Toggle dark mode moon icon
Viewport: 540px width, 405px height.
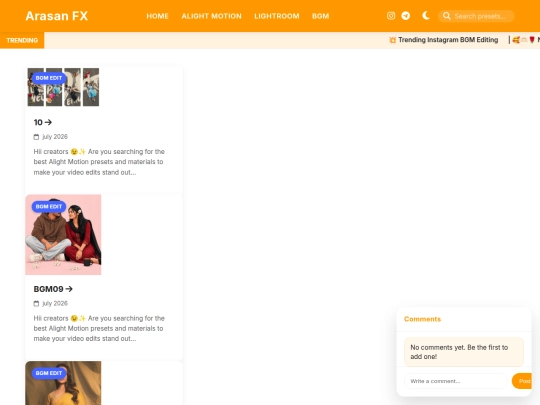[x=426, y=15]
